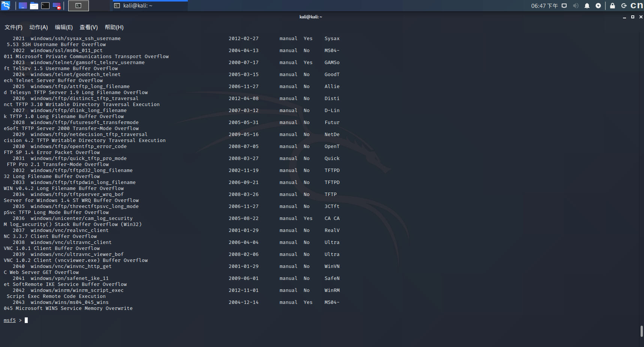
Task: Click module path windows/vpn/safenet_ike_11
Action: 70,278
